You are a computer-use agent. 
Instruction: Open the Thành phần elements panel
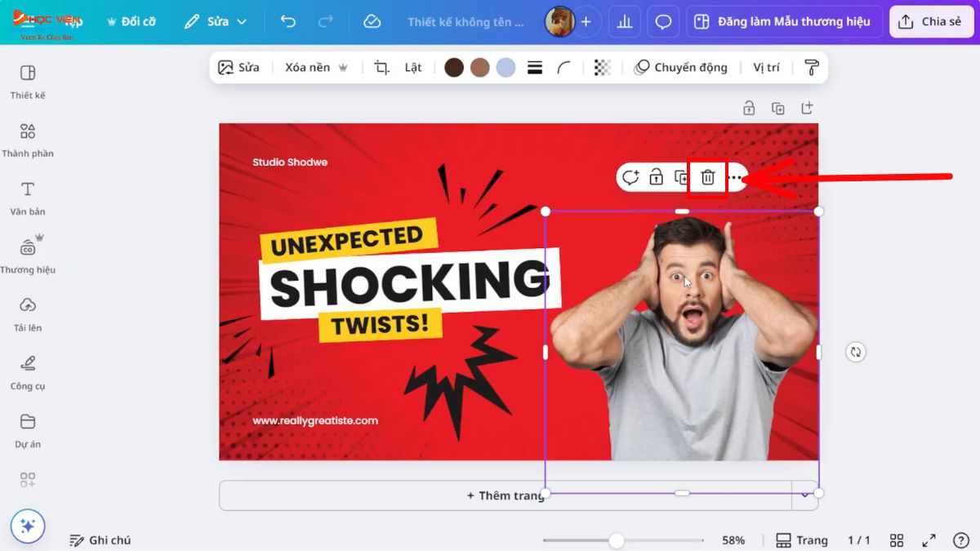(28, 140)
